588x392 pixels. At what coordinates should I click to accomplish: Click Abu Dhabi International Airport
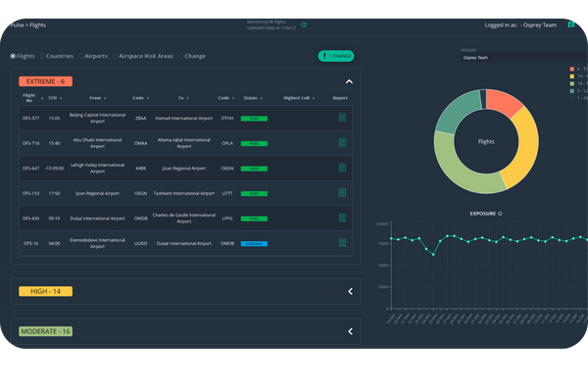(x=97, y=143)
